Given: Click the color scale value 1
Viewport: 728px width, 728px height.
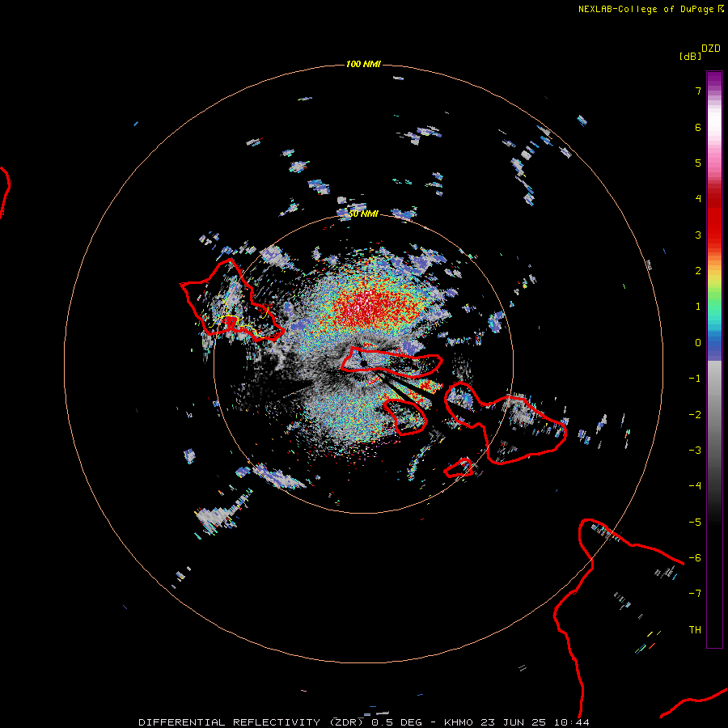Looking at the screenshot, I should (698, 307).
